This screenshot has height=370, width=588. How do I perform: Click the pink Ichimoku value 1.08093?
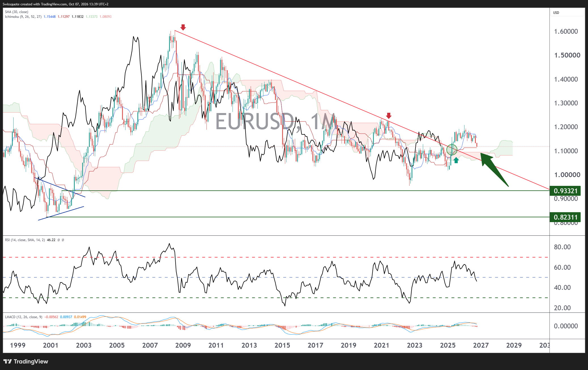[105, 17]
